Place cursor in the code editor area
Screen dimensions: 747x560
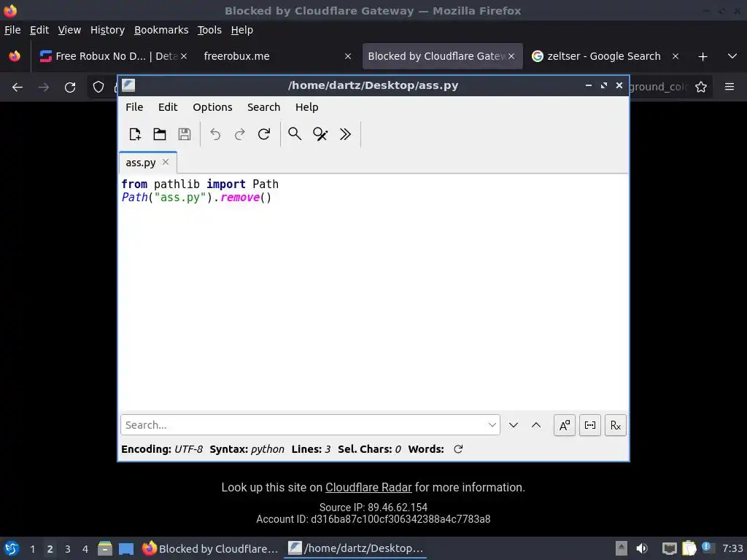click(373, 292)
